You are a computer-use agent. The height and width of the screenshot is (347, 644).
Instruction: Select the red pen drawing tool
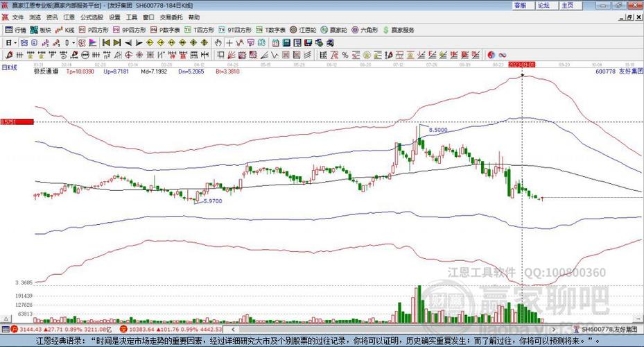(8, 55)
